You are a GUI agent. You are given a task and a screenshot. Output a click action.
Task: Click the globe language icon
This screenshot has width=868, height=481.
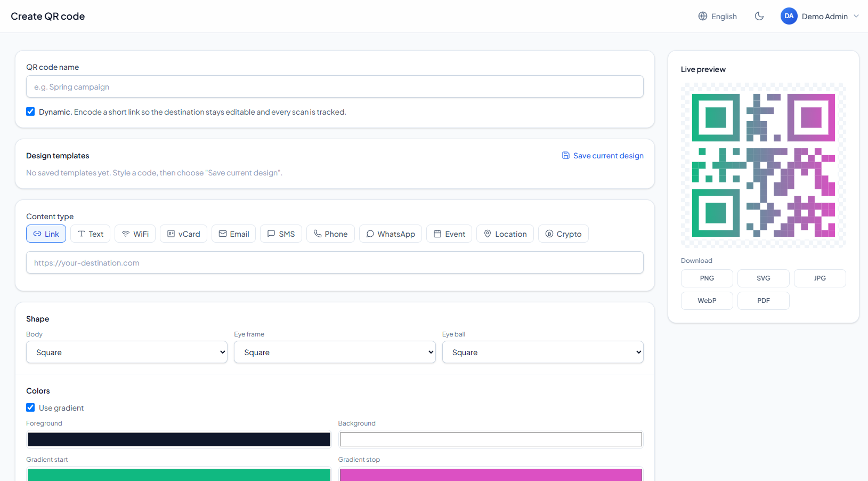coord(703,17)
